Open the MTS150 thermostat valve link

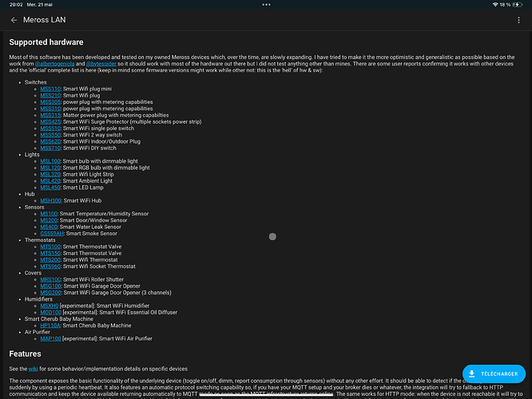point(50,253)
